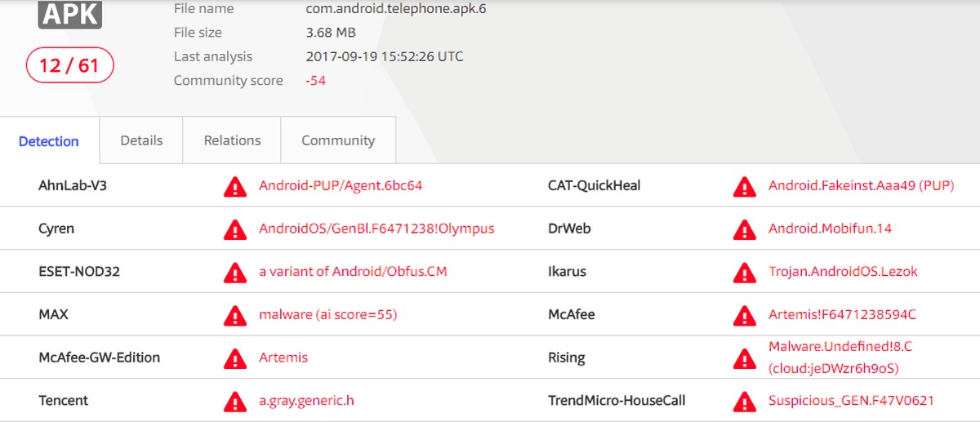Click the 12 / 61 detection ratio badge
This screenshot has width=980, height=422.
pyautogui.click(x=69, y=65)
